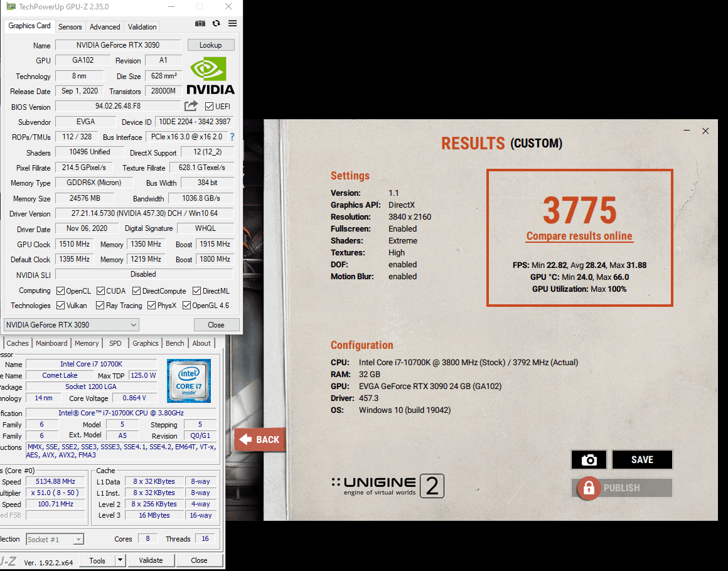Click the Unigine 2 logo
This screenshot has width=728, height=571.
[388, 486]
